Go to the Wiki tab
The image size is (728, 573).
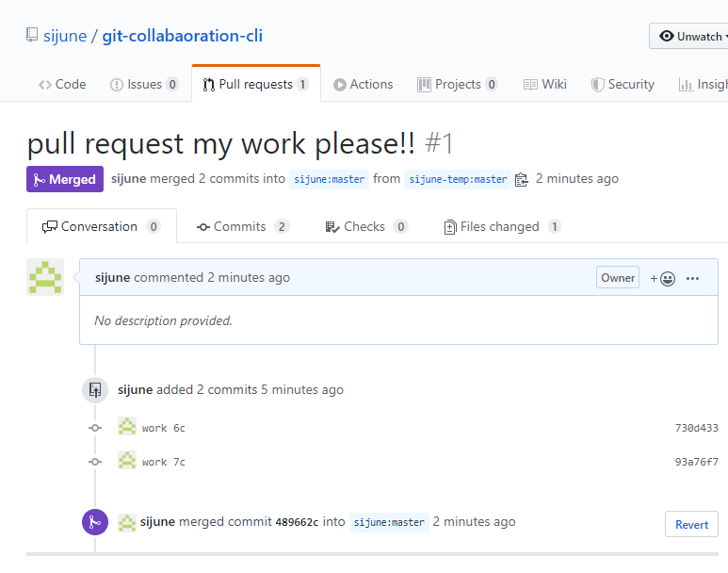click(x=545, y=84)
